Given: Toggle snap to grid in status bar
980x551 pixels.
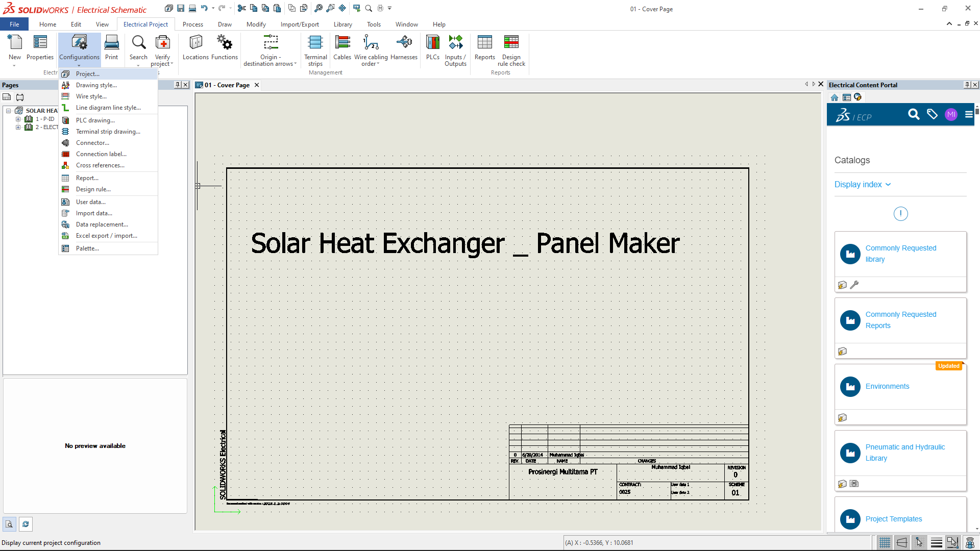Looking at the screenshot, I should [x=919, y=542].
